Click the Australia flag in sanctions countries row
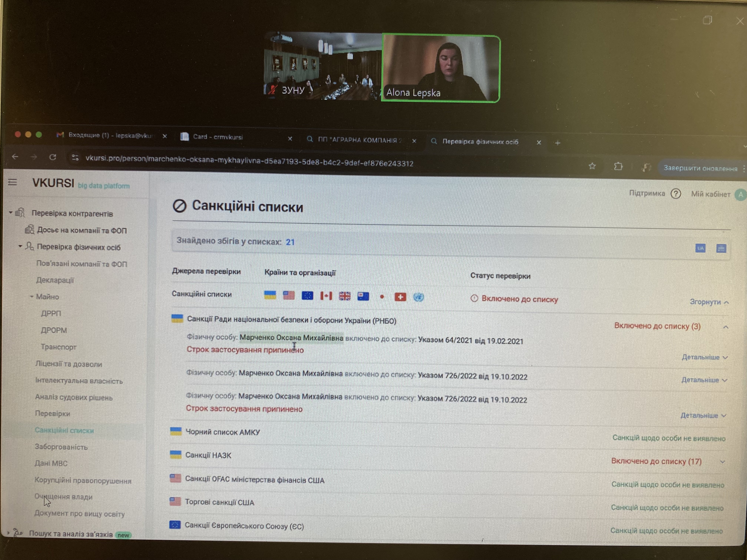The width and height of the screenshot is (747, 560). pyautogui.click(x=363, y=296)
